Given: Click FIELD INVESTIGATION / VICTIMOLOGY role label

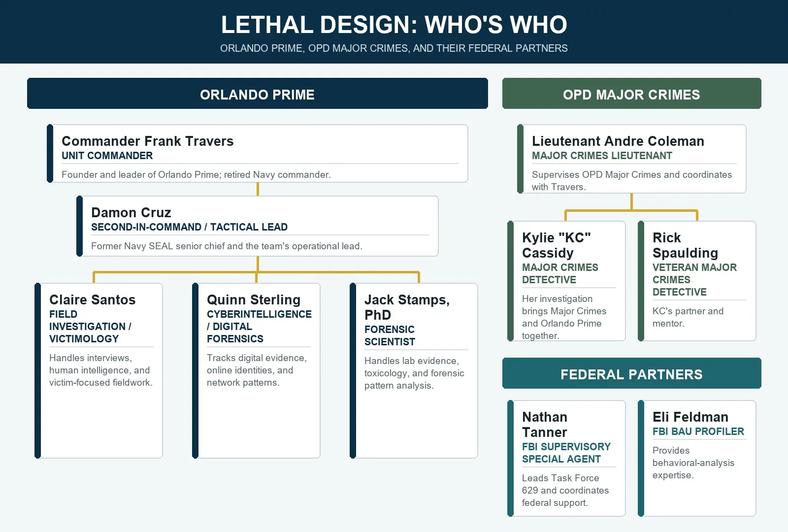Looking at the screenshot, I should point(90,327).
